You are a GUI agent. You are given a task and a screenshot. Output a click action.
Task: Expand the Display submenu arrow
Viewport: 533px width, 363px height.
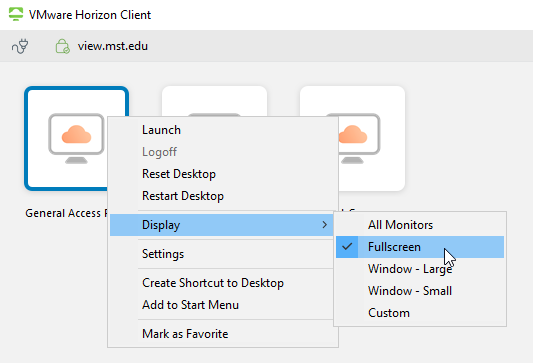coord(325,225)
